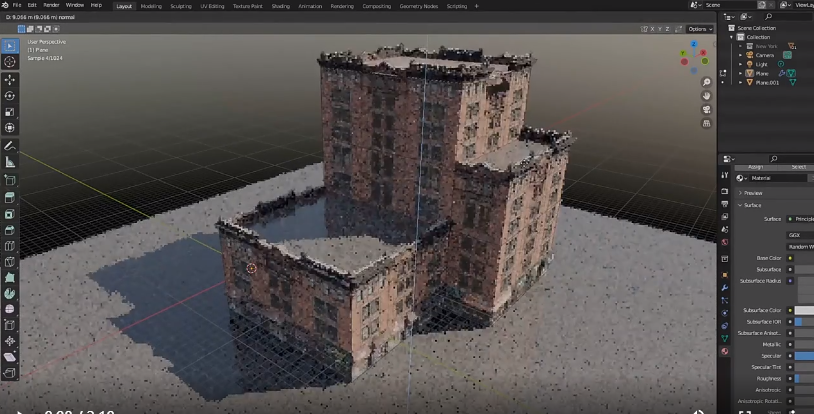
Task: Switch to the Shading workspace tab
Action: pos(281,6)
